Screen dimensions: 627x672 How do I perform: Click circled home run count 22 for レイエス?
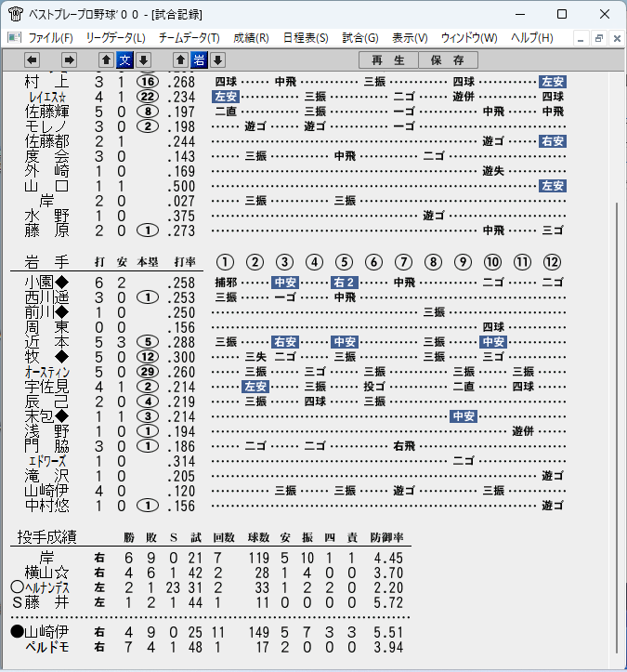(148, 97)
